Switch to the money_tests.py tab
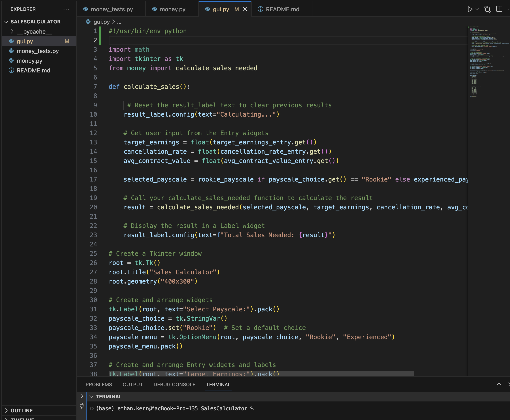The width and height of the screenshot is (510, 420). [111, 9]
